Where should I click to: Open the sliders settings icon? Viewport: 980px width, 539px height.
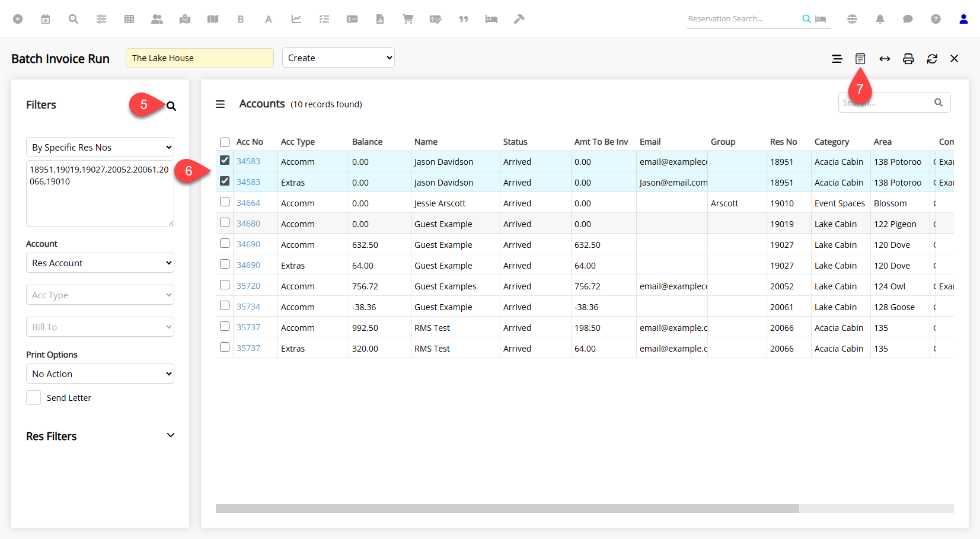[x=101, y=19]
